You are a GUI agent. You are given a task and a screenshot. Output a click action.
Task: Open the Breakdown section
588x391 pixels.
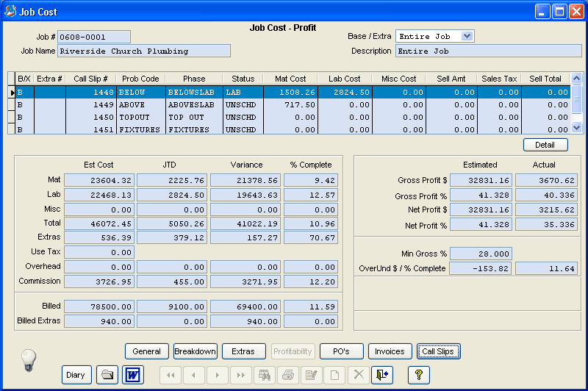click(195, 351)
